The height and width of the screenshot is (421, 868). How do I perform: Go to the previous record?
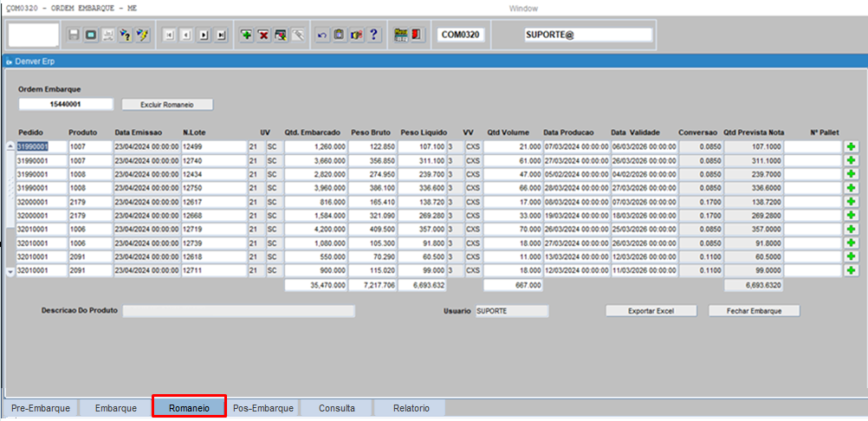tap(186, 36)
